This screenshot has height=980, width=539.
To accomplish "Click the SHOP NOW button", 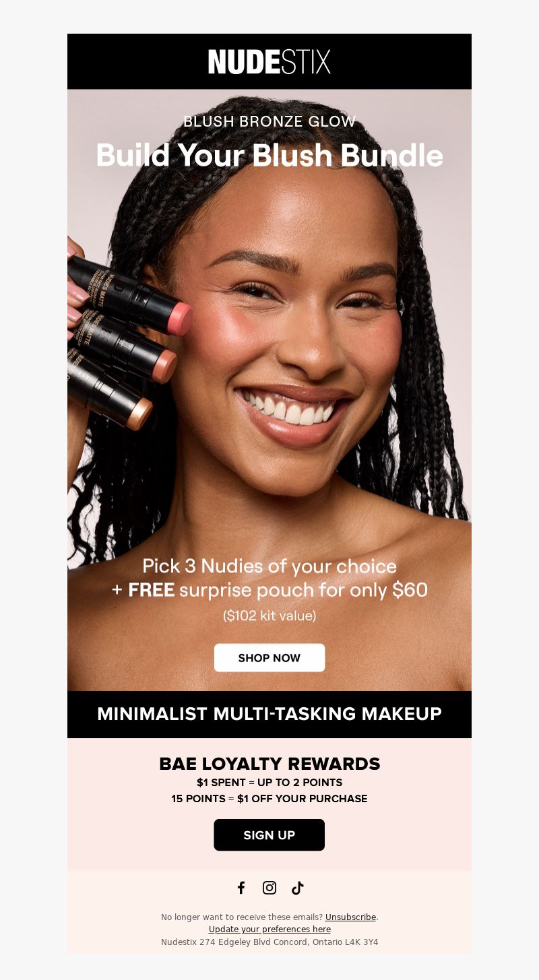I will [x=269, y=657].
